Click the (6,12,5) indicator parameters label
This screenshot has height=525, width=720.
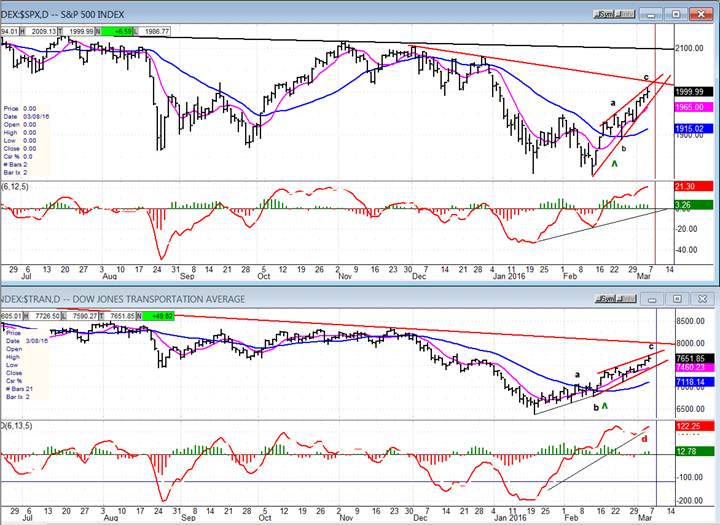(15, 186)
